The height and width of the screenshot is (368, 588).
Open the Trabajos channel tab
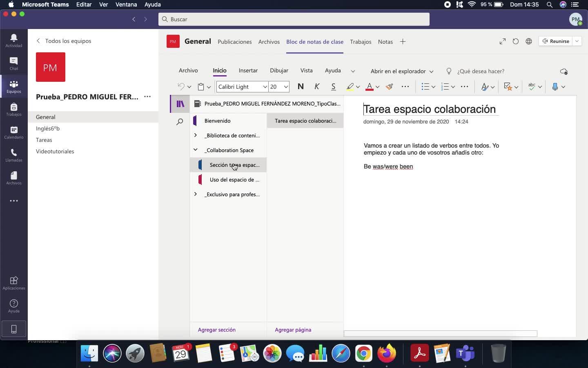[x=361, y=42]
